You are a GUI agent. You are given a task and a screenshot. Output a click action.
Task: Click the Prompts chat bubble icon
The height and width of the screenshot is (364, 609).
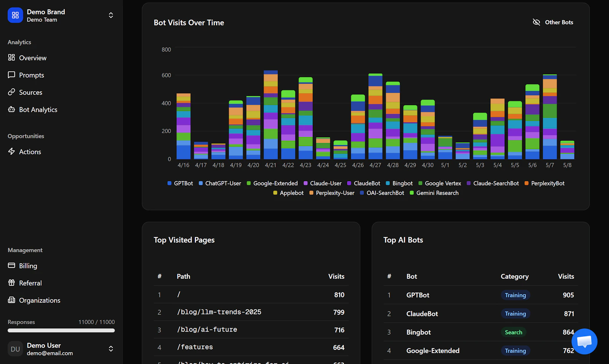click(x=11, y=75)
